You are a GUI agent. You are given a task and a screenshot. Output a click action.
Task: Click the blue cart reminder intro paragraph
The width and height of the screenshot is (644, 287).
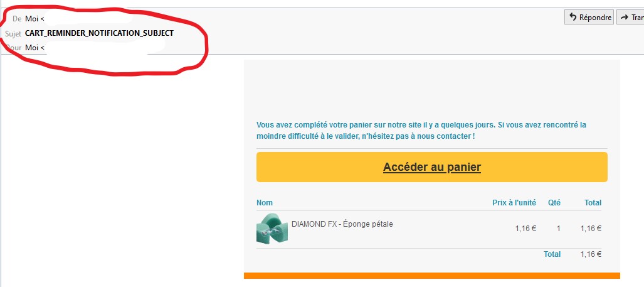coord(421,130)
